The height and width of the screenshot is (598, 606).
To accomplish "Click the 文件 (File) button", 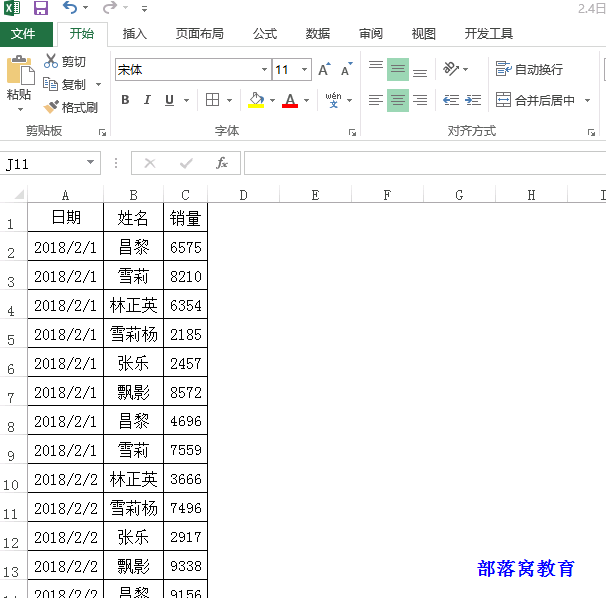I will 23,34.
